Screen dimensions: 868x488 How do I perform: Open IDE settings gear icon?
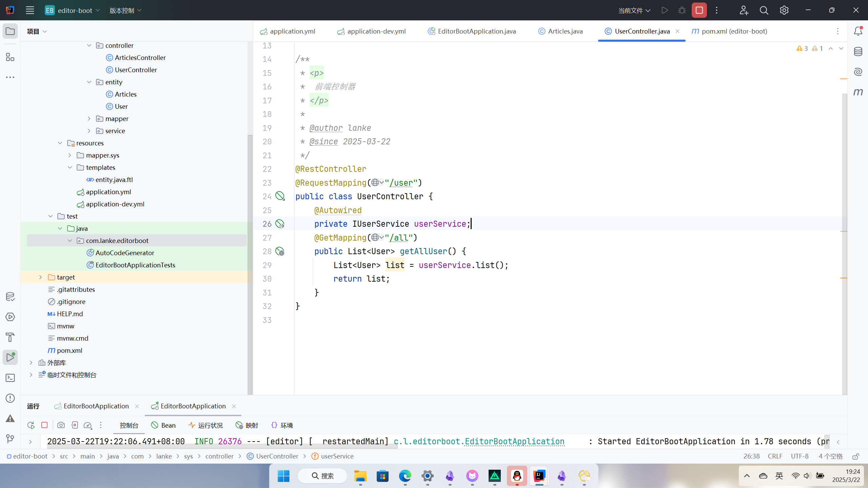pyautogui.click(x=784, y=10)
